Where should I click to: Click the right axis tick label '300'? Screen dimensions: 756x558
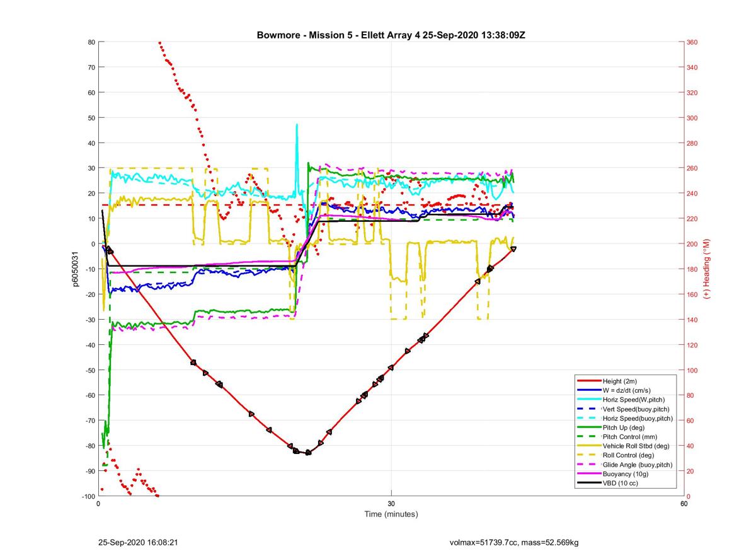[692, 118]
